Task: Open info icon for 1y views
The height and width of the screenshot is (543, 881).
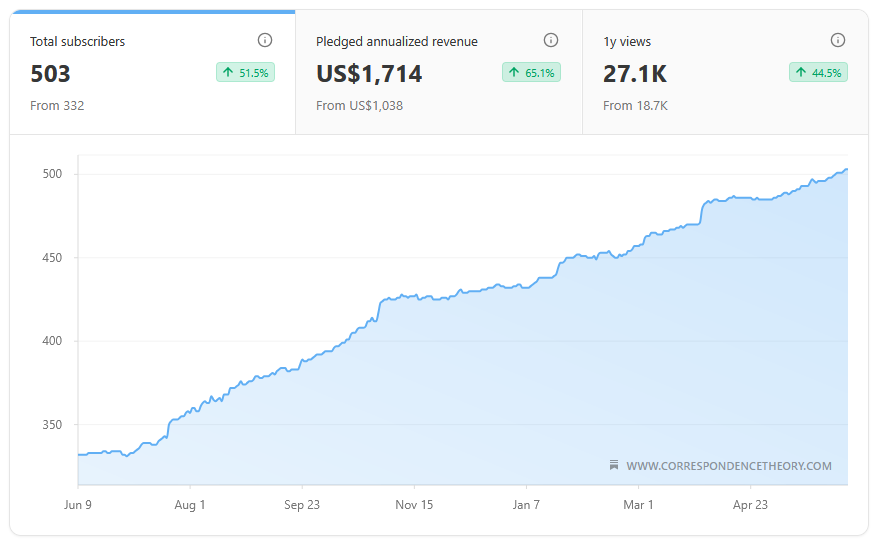Action: tap(838, 40)
